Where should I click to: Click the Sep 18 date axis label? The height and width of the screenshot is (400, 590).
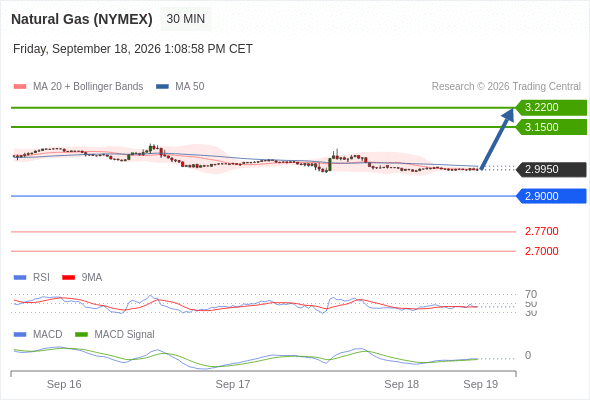[401, 384]
